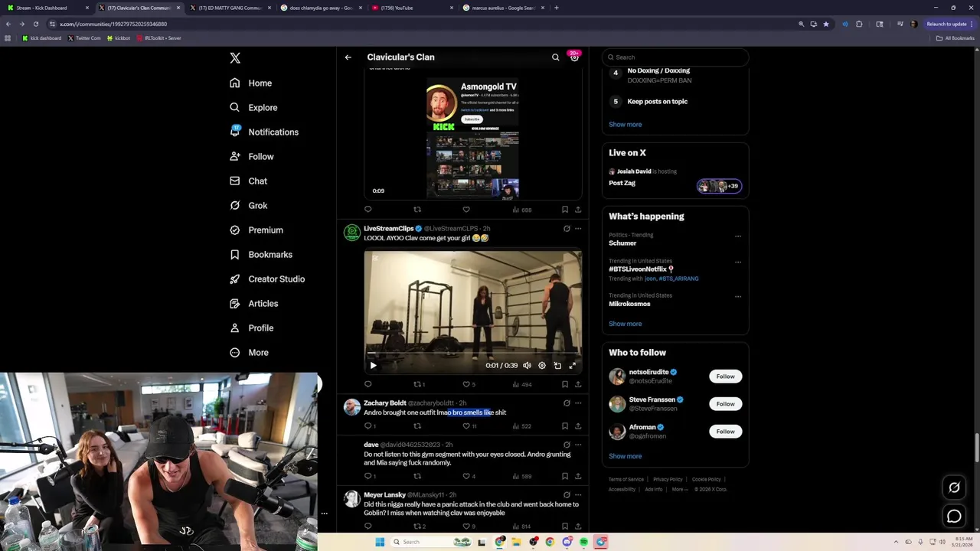The height and width of the screenshot is (551, 980).
Task: Like the Meyer Lansky post
Action: point(466,527)
